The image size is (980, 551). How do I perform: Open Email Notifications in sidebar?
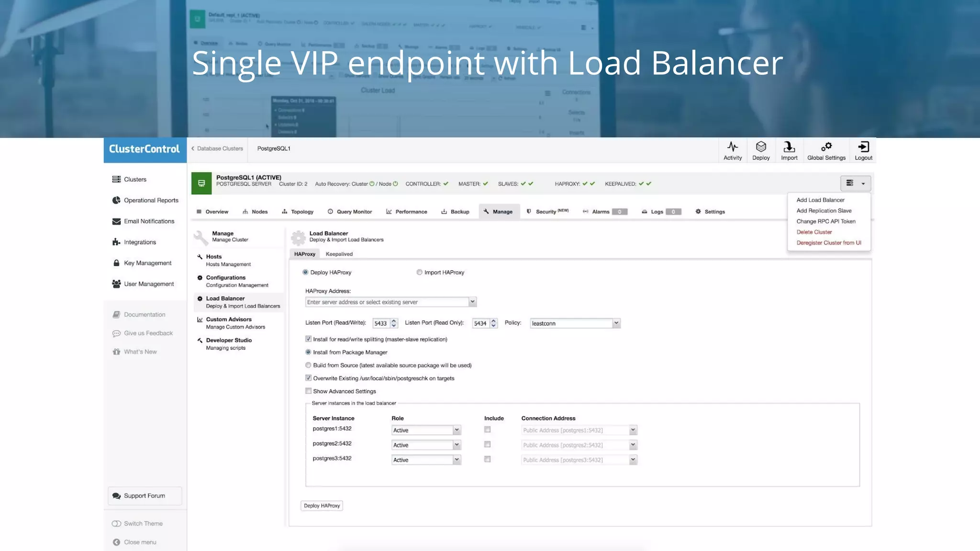pos(143,221)
